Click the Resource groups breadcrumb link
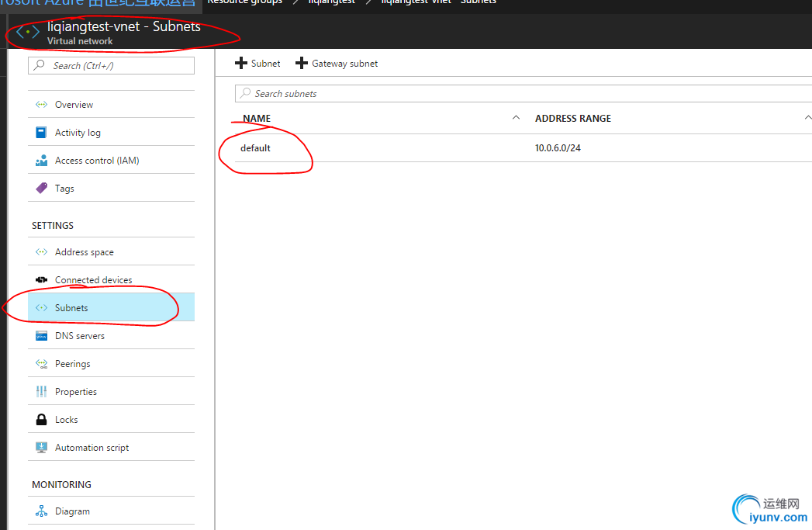This screenshot has height=530, width=812. [245, 2]
